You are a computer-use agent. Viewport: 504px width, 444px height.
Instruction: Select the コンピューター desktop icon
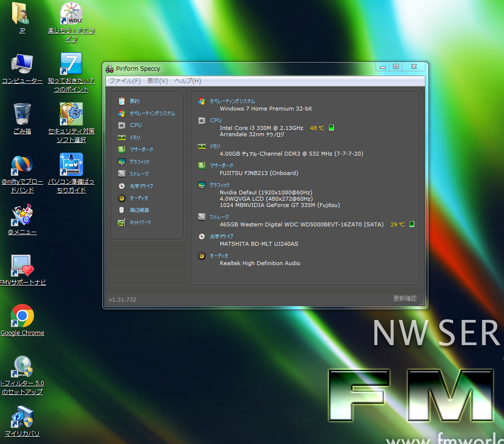(x=22, y=69)
